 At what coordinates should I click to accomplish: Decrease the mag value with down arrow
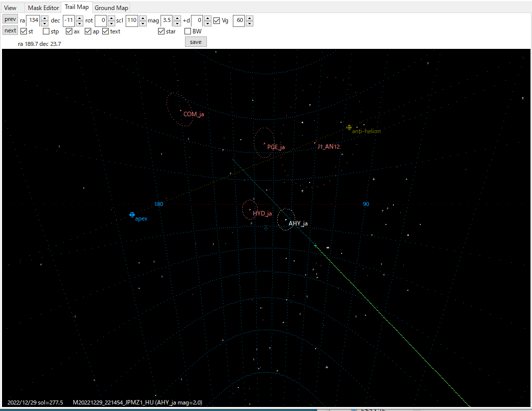pos(177,23)
